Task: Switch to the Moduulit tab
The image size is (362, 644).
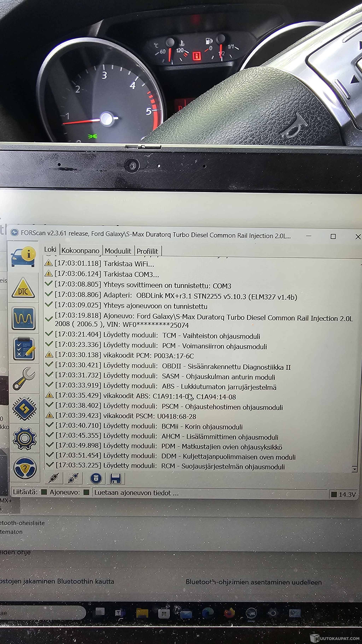Action: pyautogui.click(x=118, y=251)
